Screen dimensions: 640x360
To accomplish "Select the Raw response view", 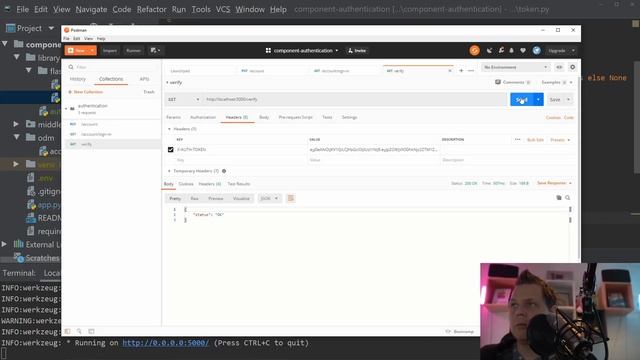I will [x=194, y=198].
